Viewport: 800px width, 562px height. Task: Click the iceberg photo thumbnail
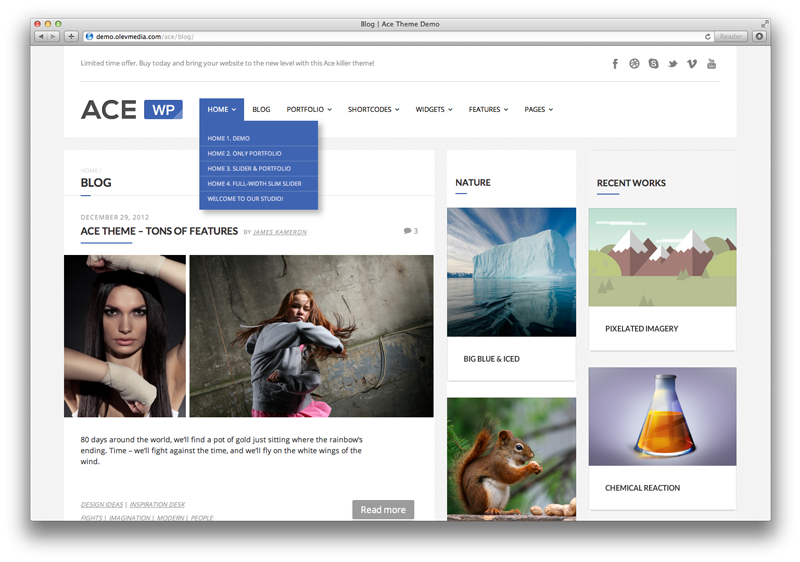511,272
